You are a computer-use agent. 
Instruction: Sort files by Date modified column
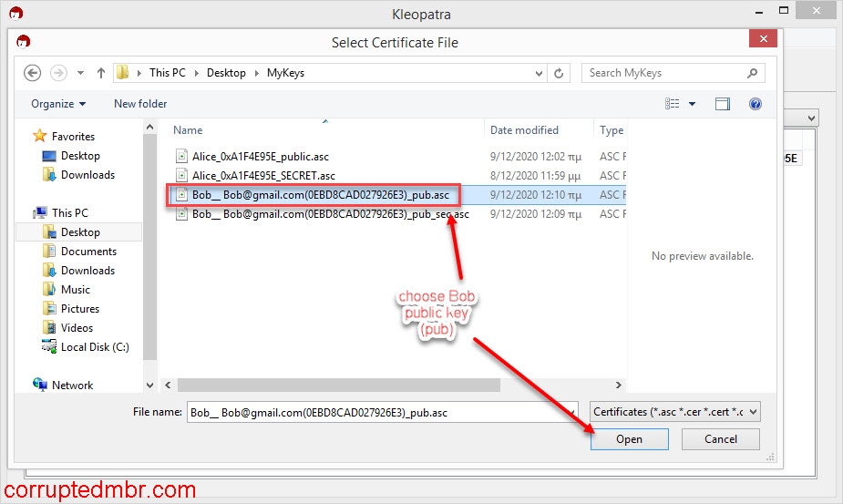[x=524, y=130]
